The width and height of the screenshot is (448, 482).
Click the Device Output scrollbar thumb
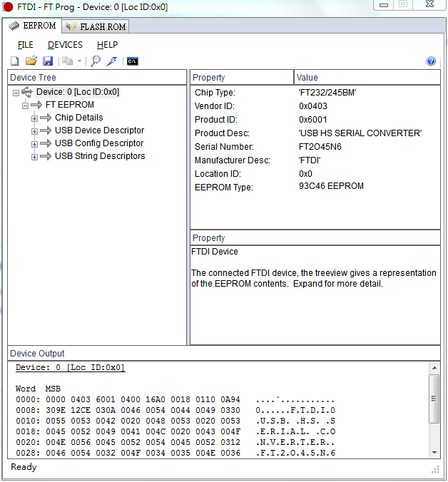tap(434, 399)
